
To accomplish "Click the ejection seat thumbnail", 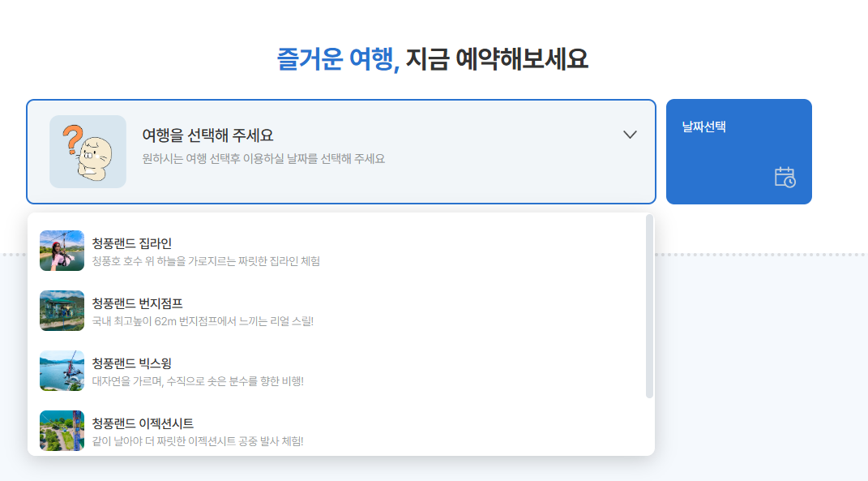I will click(x=62, y=431).
